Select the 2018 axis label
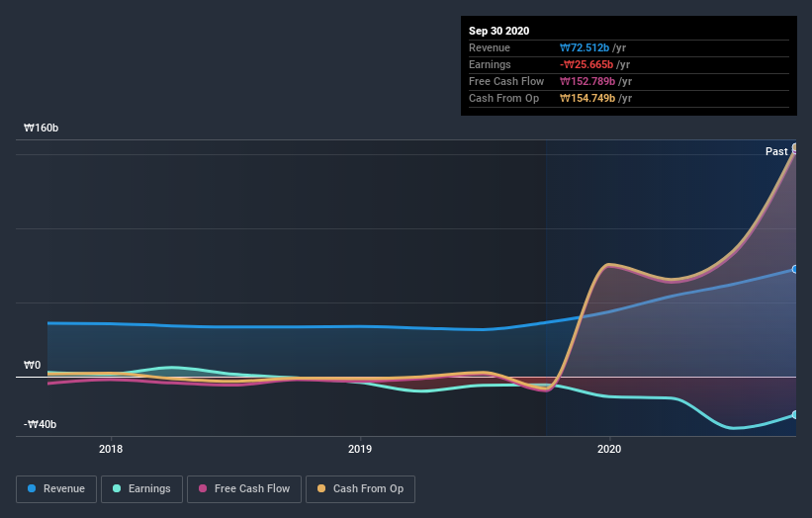 pos(111,449)
